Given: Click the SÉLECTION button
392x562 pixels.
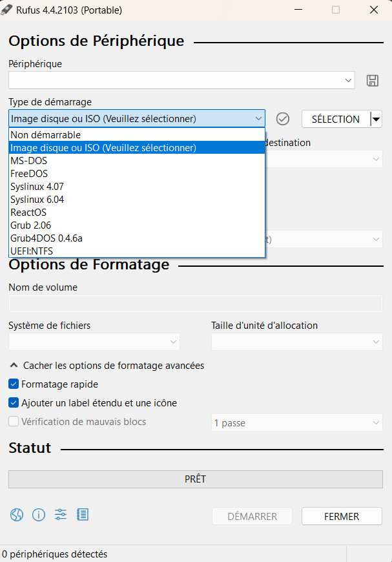Looking at the screenshot, I should click(x=335, y=119).
